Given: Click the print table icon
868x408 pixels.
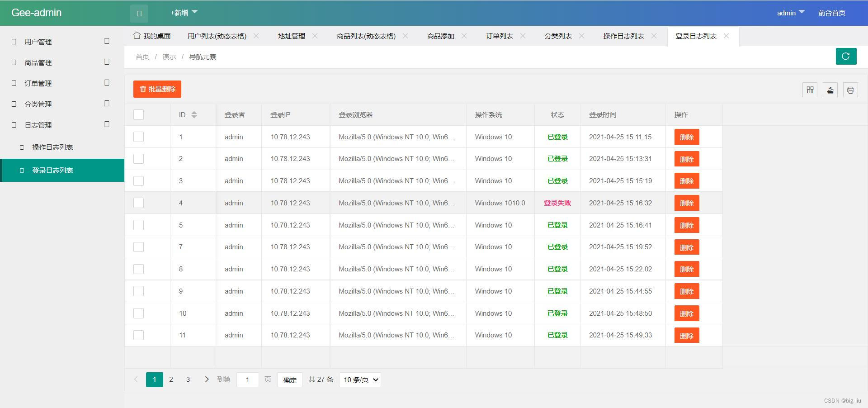Looking at the screenshot, I should [850, 90].
